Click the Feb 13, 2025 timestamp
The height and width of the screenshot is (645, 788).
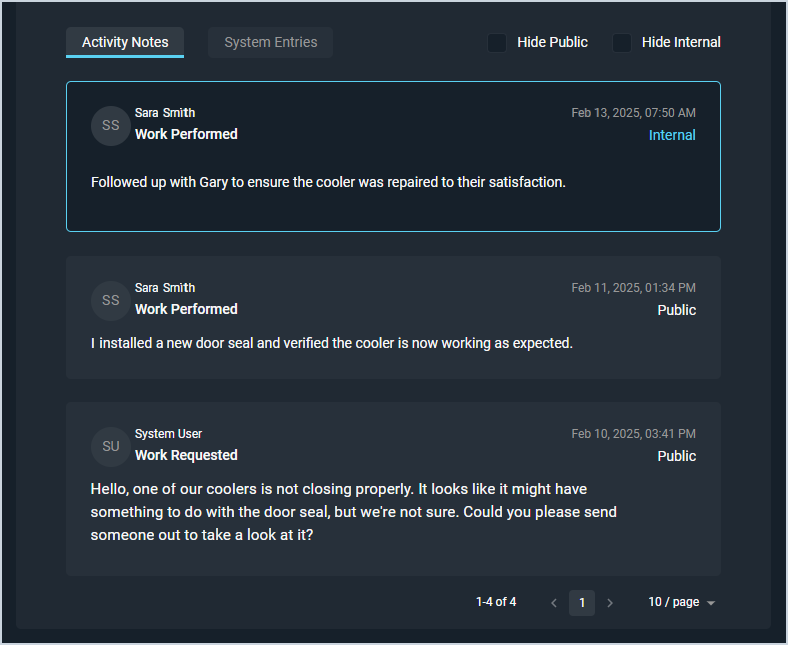633,113
